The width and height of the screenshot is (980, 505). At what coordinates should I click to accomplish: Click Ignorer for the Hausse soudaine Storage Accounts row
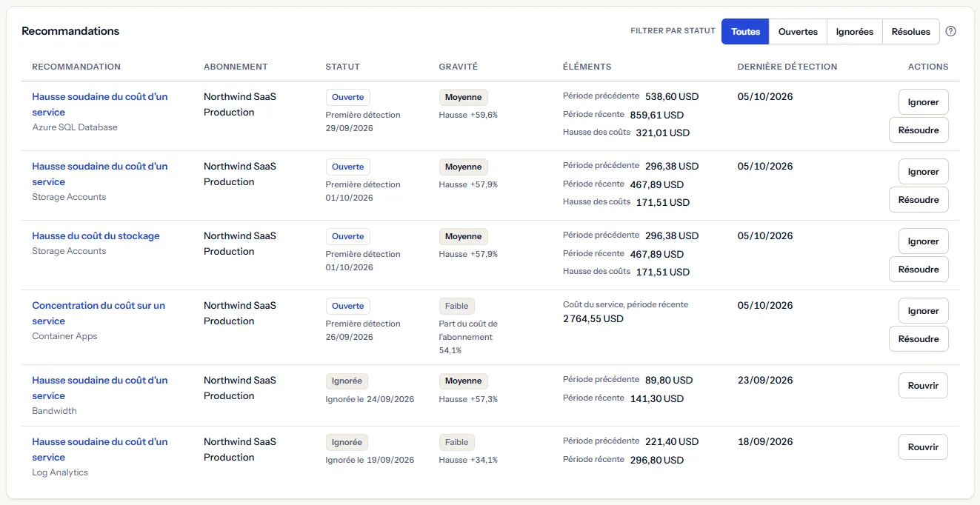point(924,172)
